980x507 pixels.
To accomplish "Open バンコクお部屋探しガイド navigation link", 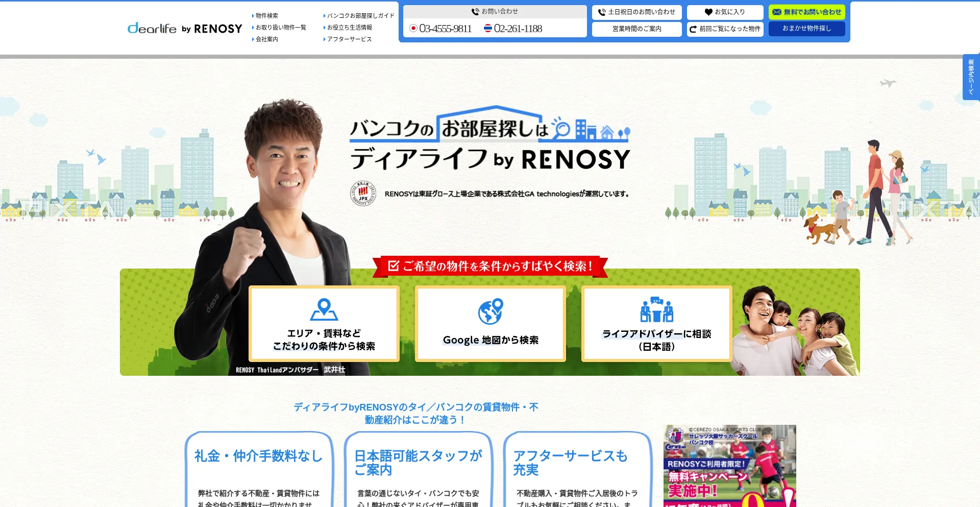I will (359, 16).
